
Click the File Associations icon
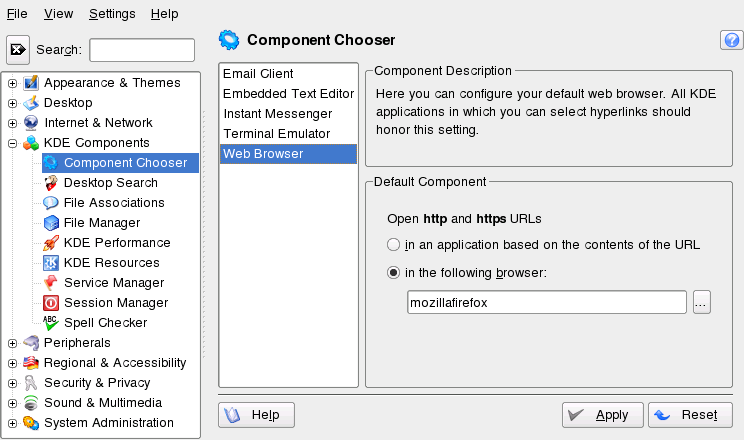pos(51,203)
